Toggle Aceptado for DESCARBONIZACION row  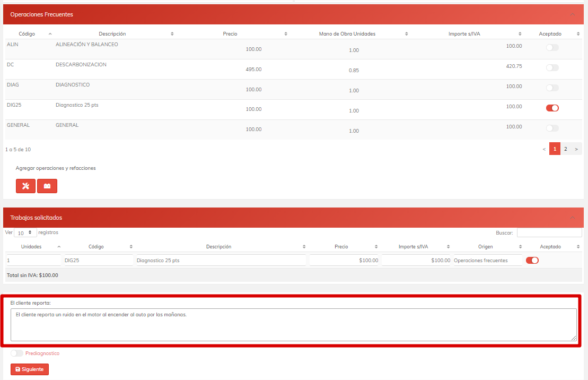[552, 68]
